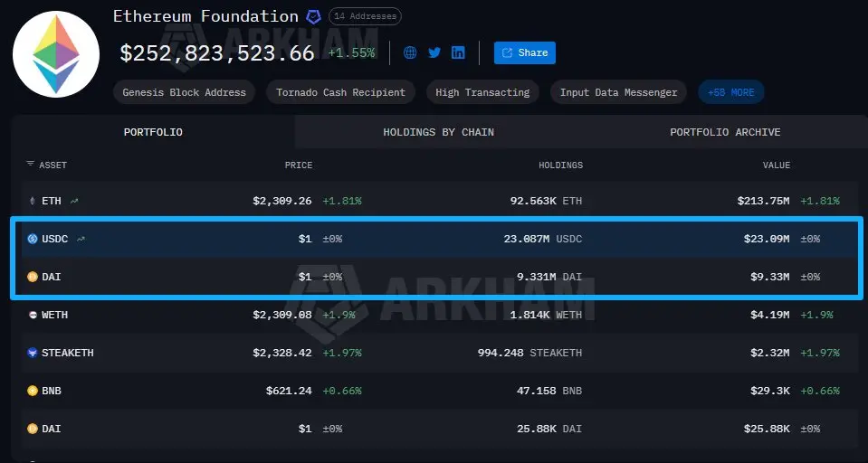868x463 pixels.
Task: Select the Input Data Messenger tag
Action: 618,92
